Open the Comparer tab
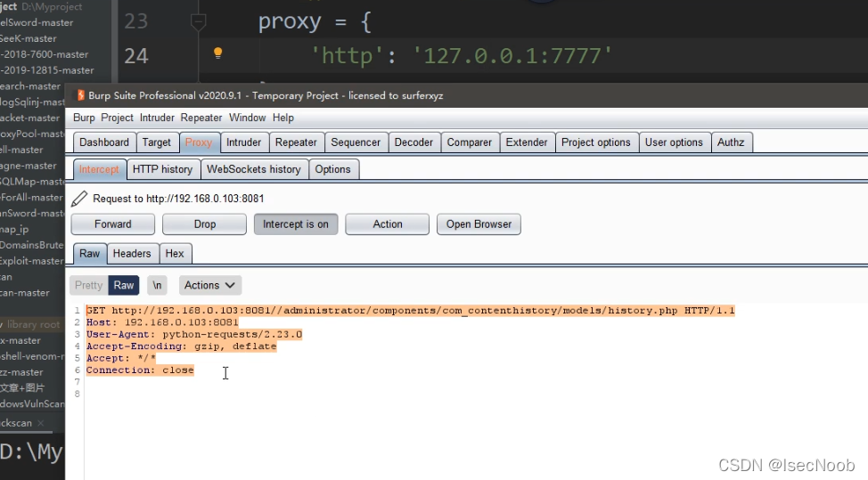The height and width of the screenshot is (480, 868). 470,142
